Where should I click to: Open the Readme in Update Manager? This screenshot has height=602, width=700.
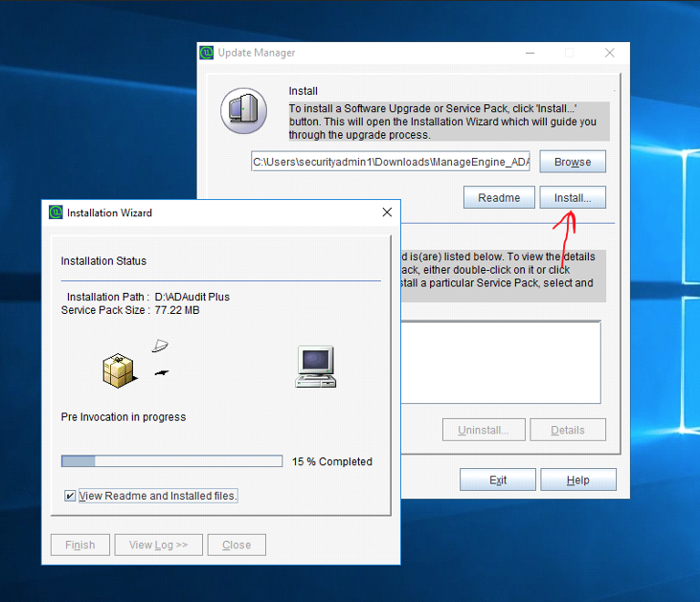click(x=499, y=197)
